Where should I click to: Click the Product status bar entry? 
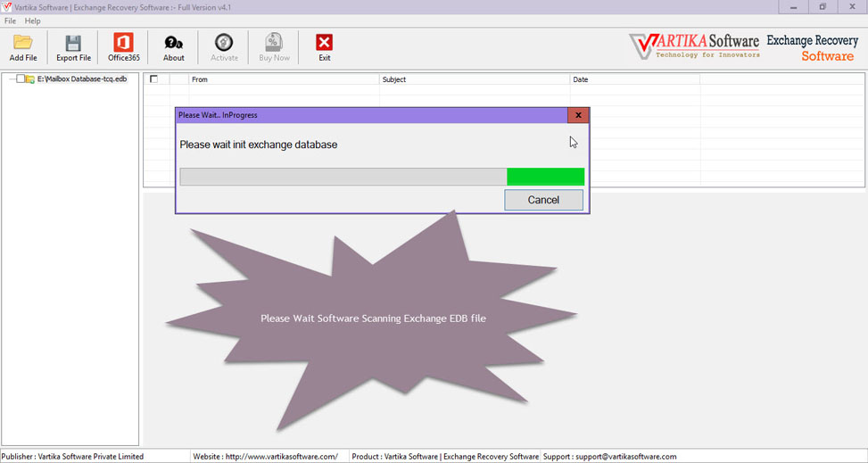[x=445, y=457]
